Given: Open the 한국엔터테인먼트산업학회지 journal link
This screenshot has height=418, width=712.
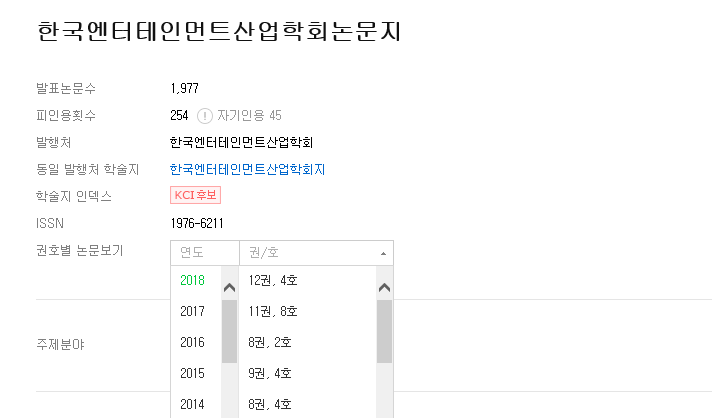Looking at the screenshot, I should click(247, 169).
